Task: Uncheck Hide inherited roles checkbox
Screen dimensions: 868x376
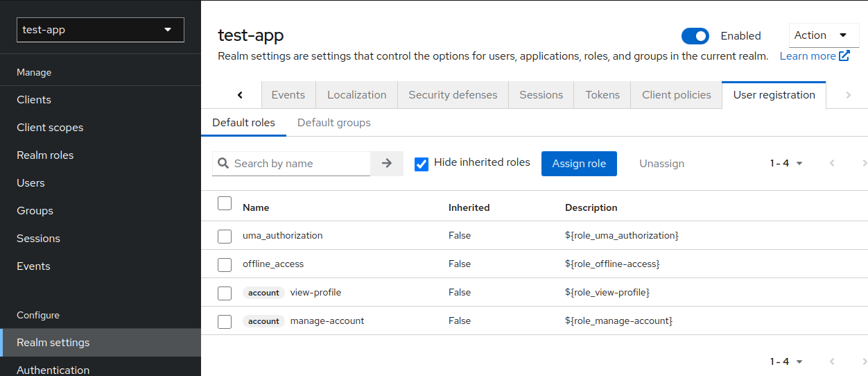Action: point(422,164)
